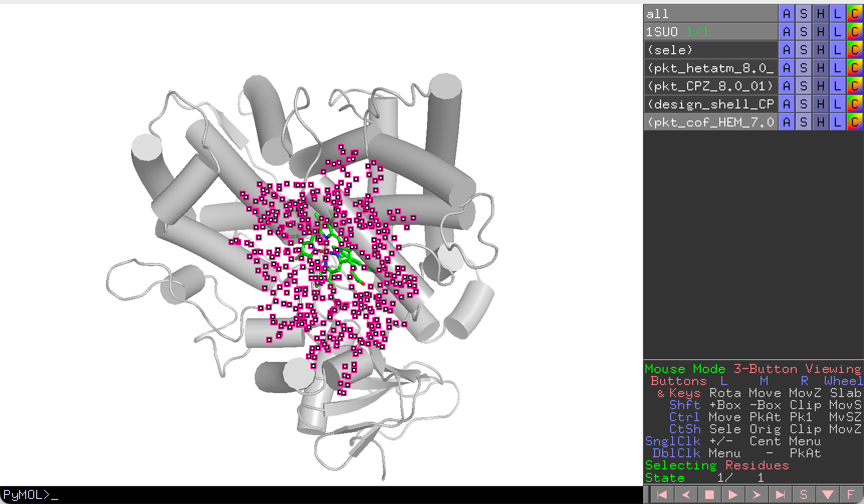Screen dimensions: 864x504
Task: Toggle pkt_CPZ_8.0_01 selection visibility
Action: coord(711,86)
